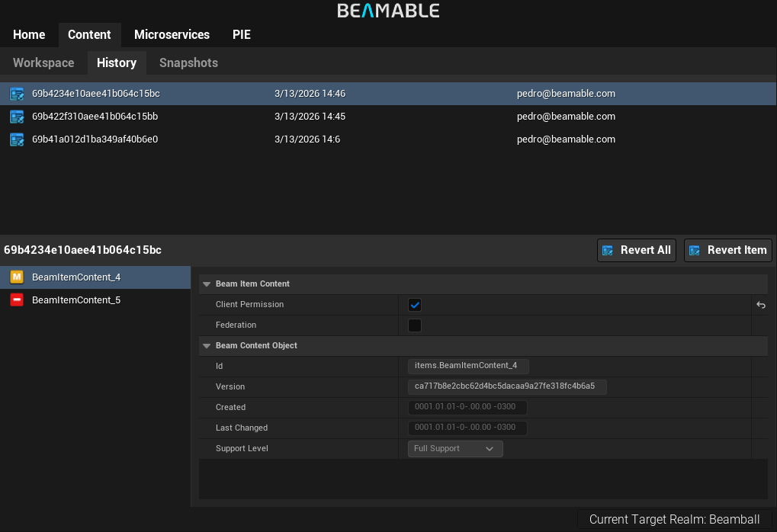
Task: Click the reset arrow next to Client Permission
Action: [760, 305]
